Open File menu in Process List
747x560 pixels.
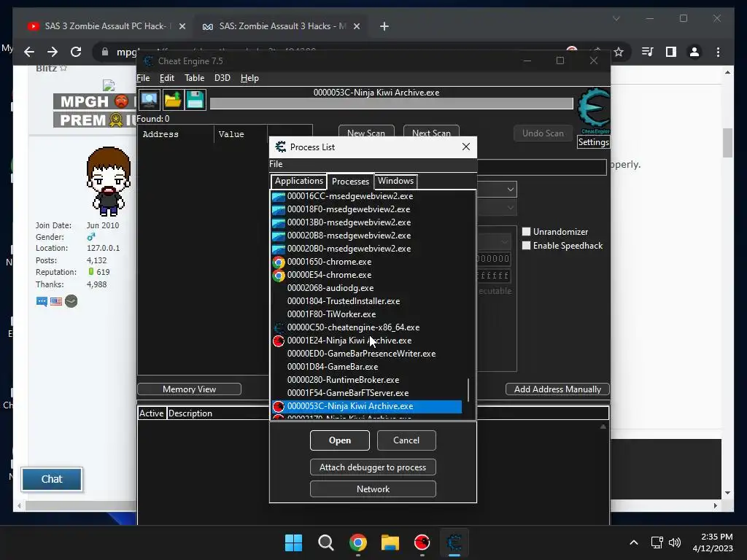coord(276,164)
